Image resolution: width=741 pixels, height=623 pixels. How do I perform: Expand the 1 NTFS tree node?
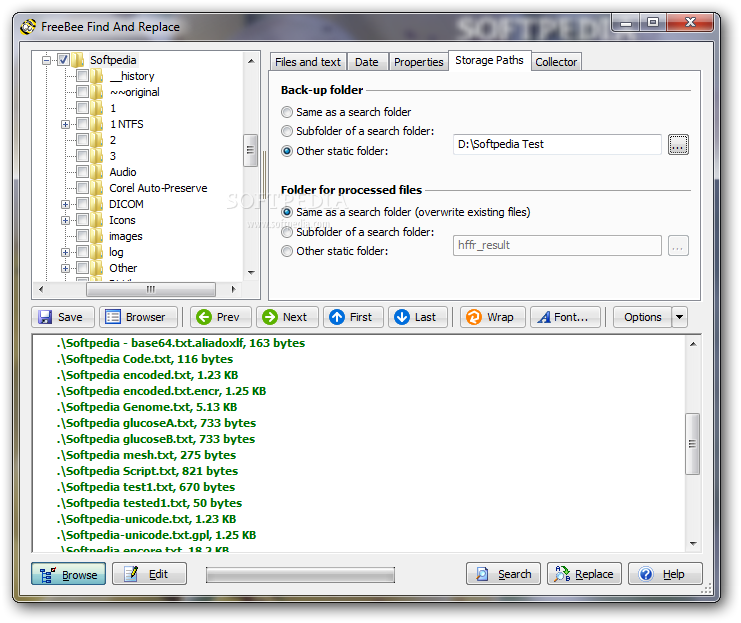click(65, 124)
